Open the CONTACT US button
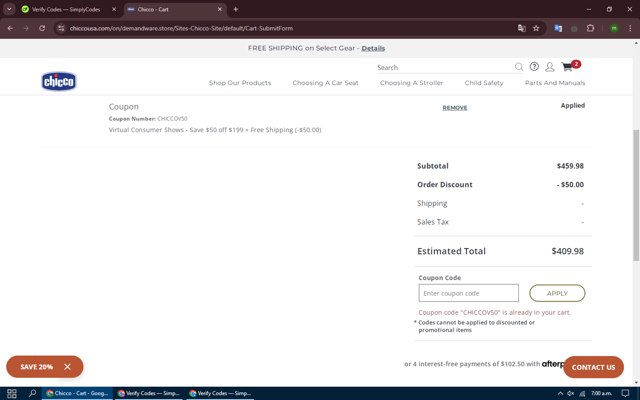 tap(593, 367)
